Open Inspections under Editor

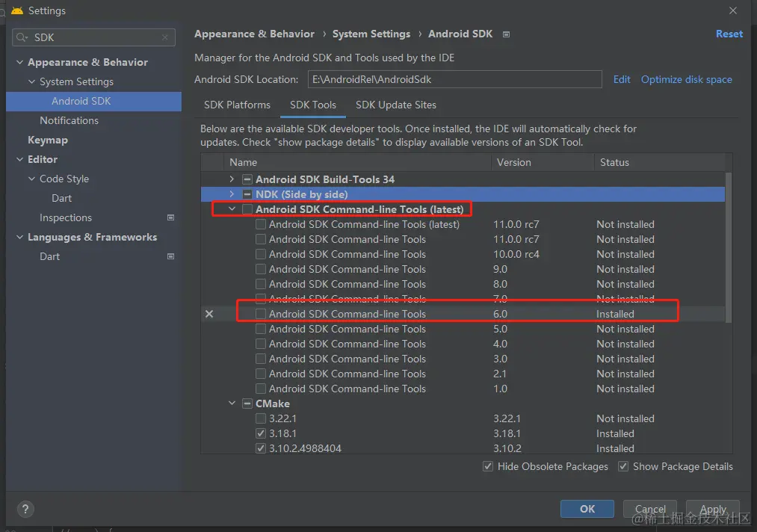(66, 217)
